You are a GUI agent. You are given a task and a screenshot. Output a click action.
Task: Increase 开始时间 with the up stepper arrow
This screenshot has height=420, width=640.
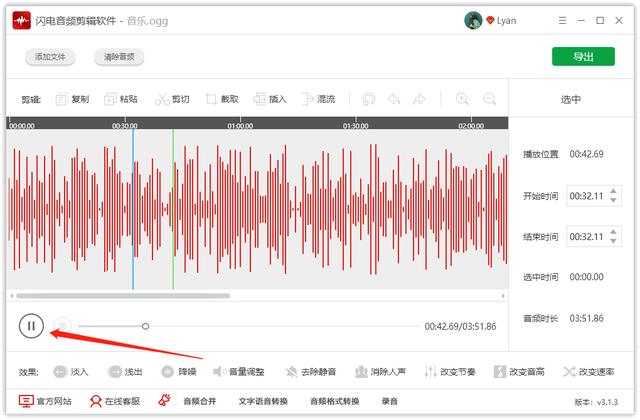coord(613,191)
